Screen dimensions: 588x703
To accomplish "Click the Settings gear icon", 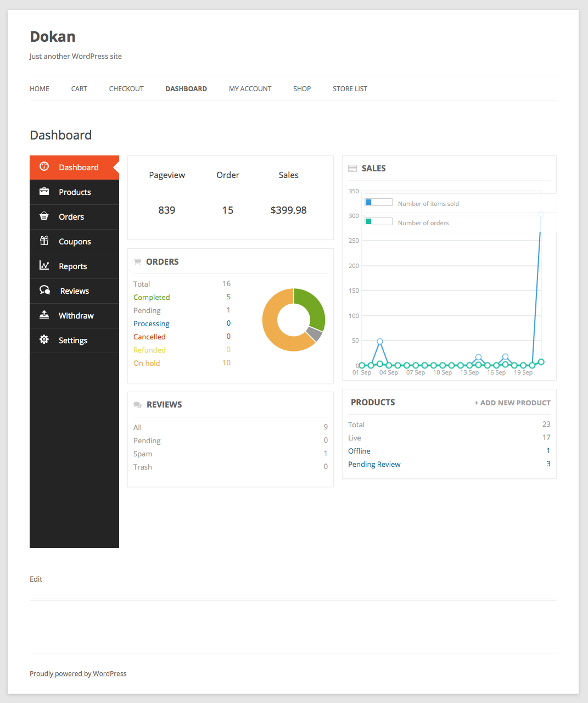I will point(44,339).
